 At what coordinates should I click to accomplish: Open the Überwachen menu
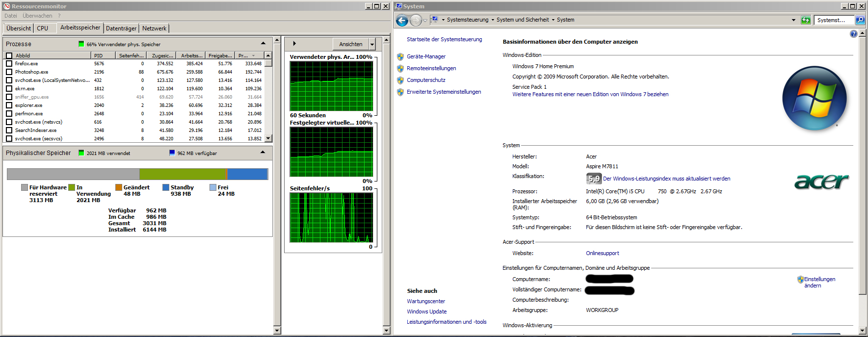pyautogui.click(x=37, y=16)
